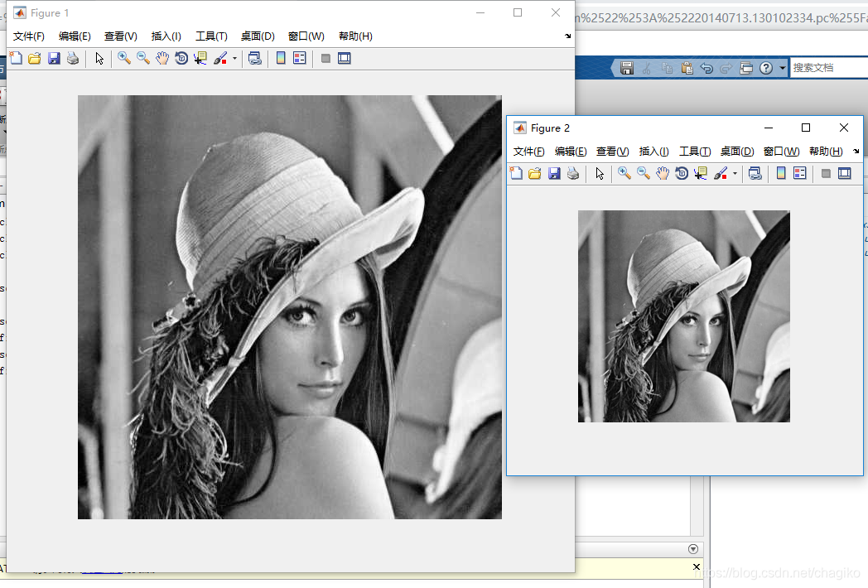The width and height of the screenshot is (868, 588).
Task: Click New Figure icon in Figure 1
Action: (16, 58)
